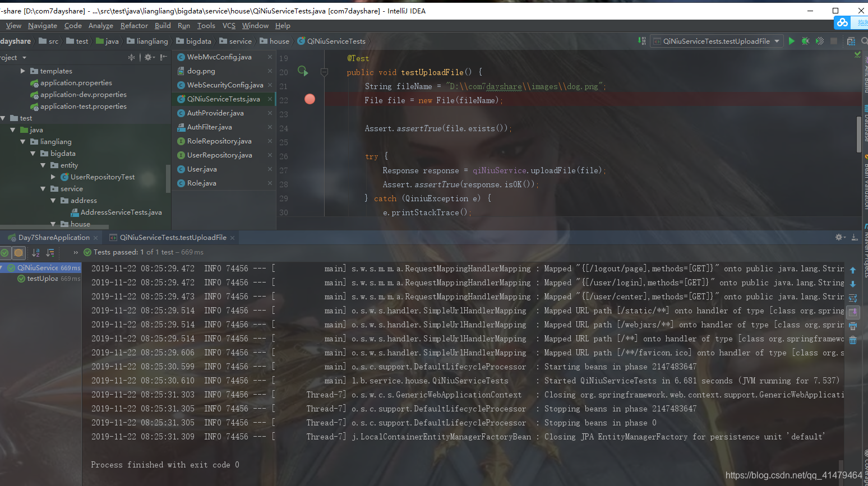Open Search Everywhere with the magnifier icon
The image size is (868, 486).
coord(865,41)
